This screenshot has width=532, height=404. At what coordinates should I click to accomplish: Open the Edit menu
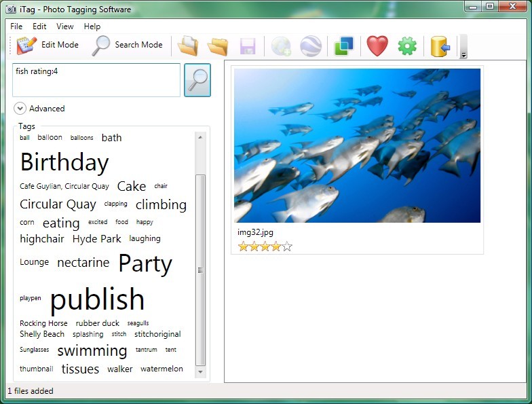click(x=39, y=26)
